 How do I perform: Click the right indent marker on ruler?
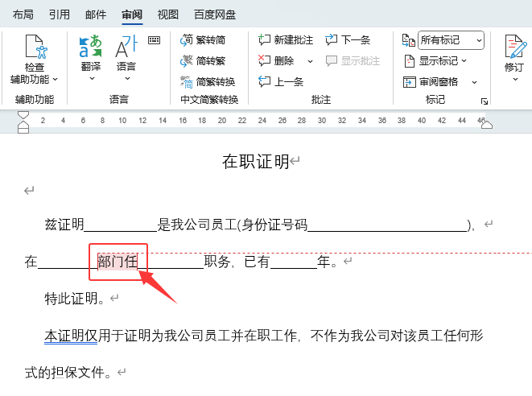click(x=487, y=125)
